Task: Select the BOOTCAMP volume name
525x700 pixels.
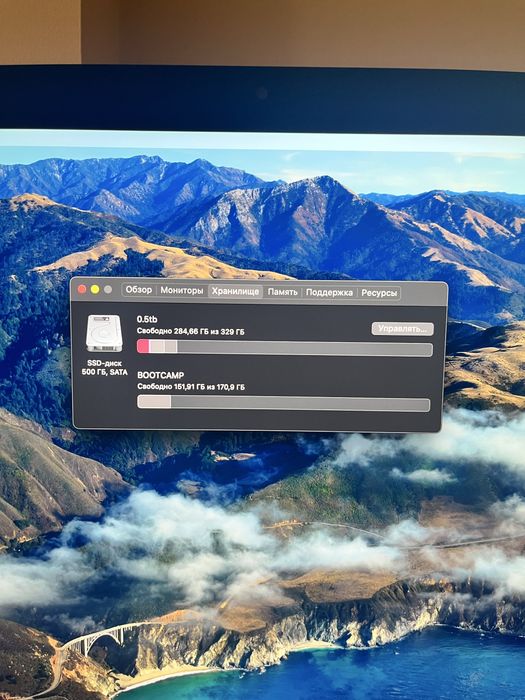Action: (x=161, y=375)
